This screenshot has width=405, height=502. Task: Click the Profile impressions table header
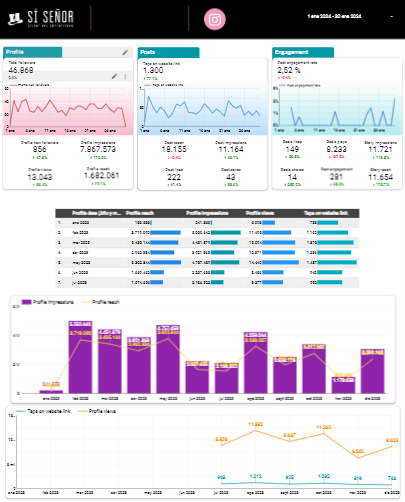tap(207, 213)
